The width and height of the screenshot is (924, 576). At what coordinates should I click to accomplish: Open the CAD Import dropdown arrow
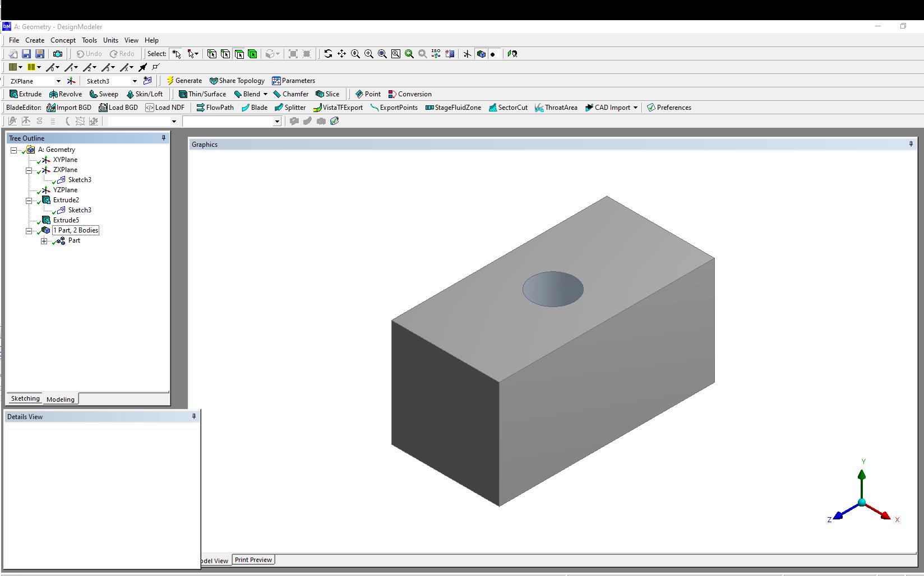[635, 108]
